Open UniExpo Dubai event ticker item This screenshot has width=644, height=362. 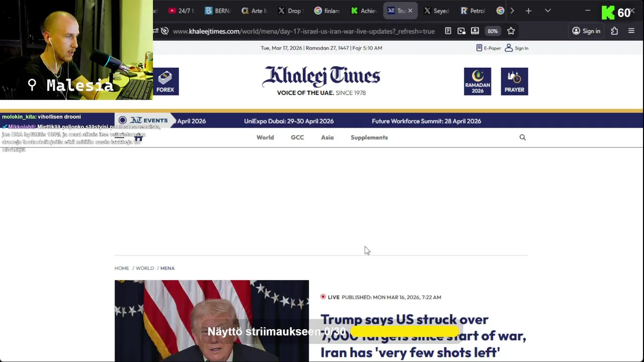tap(289, 121)
